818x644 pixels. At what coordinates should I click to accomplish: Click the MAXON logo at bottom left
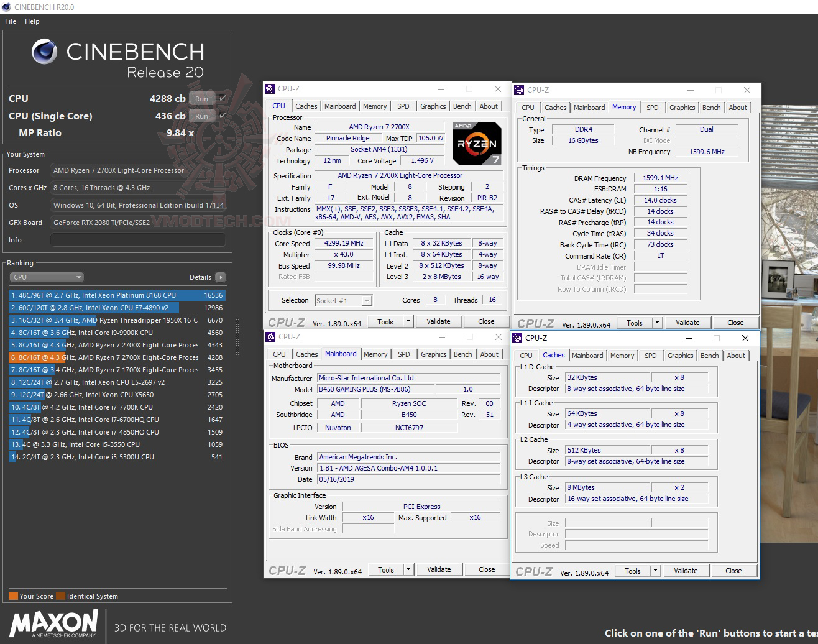[x=53, y=625]
